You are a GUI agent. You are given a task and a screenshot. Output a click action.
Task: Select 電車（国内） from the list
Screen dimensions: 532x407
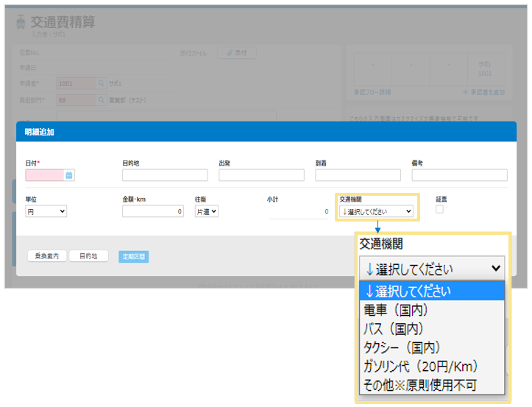[x=397, y=310]
